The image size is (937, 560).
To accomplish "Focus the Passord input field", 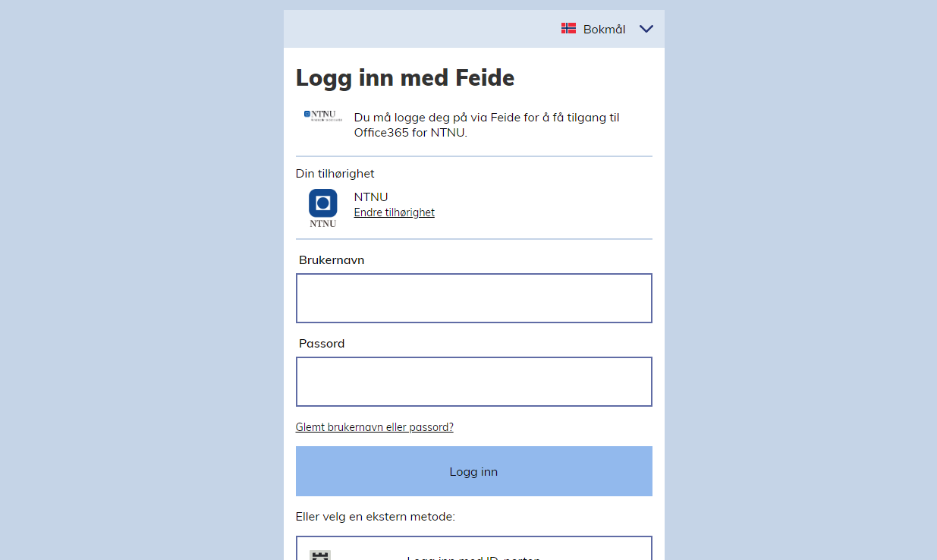I will point(474,382).
